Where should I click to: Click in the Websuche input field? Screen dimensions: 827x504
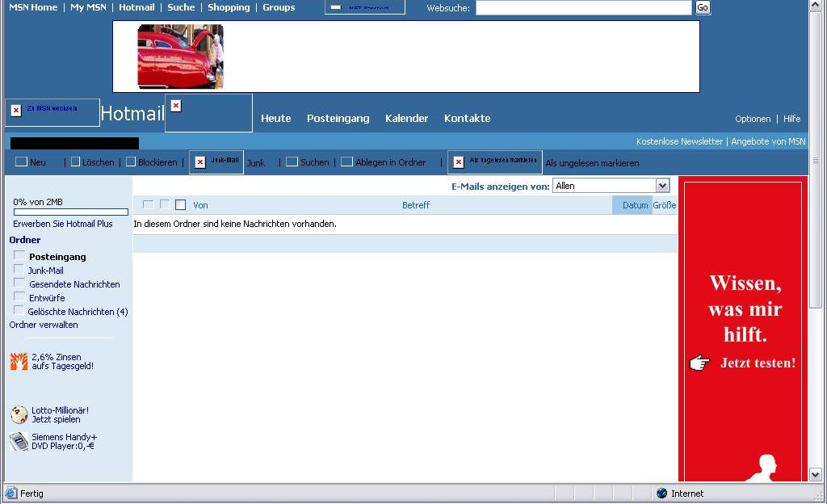[583, 7]
